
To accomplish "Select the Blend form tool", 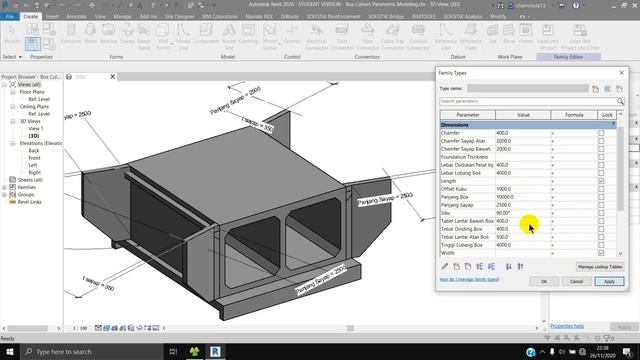I will point(90,34).
